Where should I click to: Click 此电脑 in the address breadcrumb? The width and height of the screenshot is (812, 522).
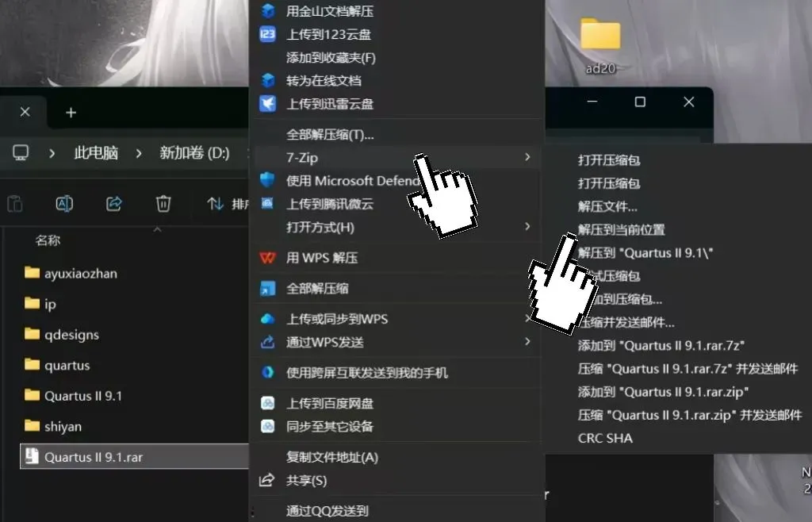click(x=96, y=153)
